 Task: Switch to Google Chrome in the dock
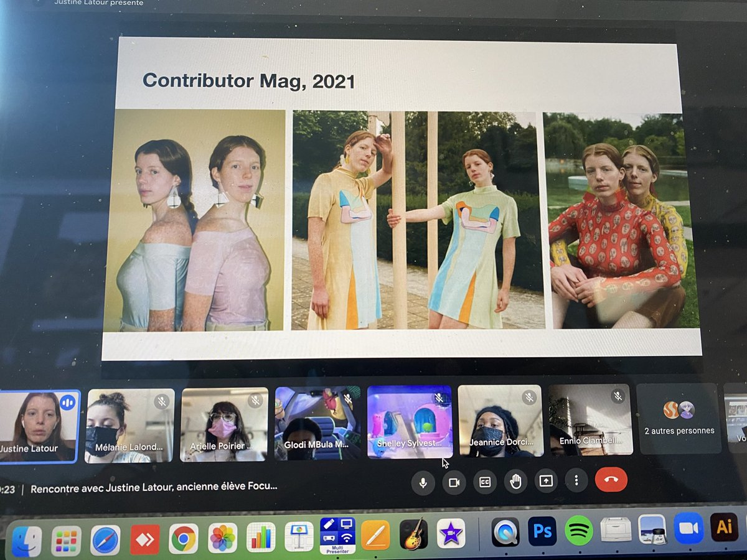(184, 539)
